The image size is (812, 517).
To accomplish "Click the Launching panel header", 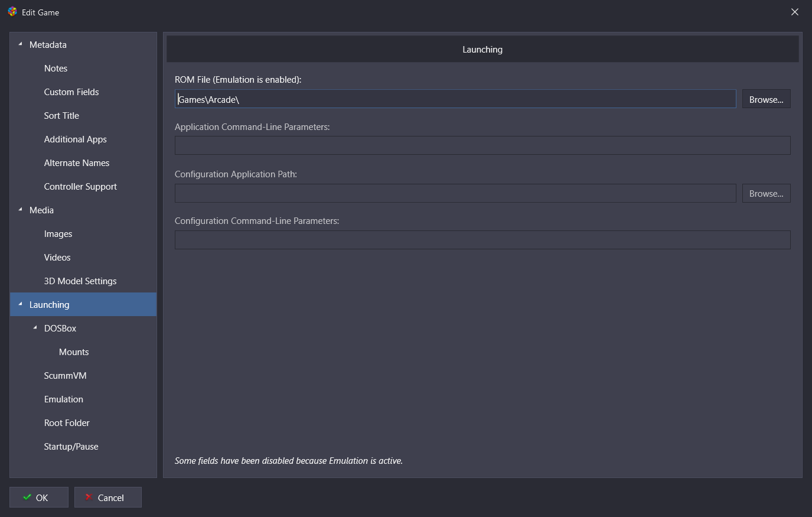I will [x=482, y=49].
